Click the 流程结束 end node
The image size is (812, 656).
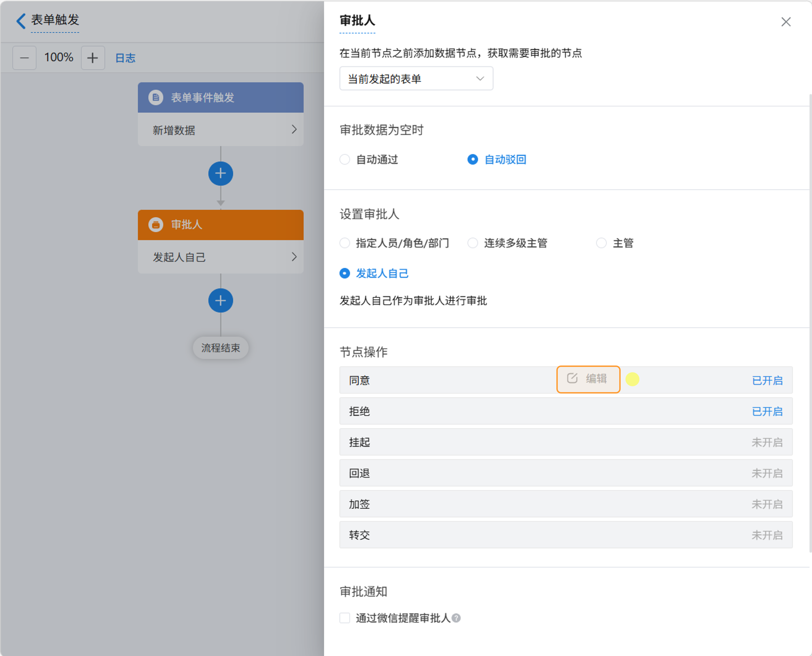point(221,348)
